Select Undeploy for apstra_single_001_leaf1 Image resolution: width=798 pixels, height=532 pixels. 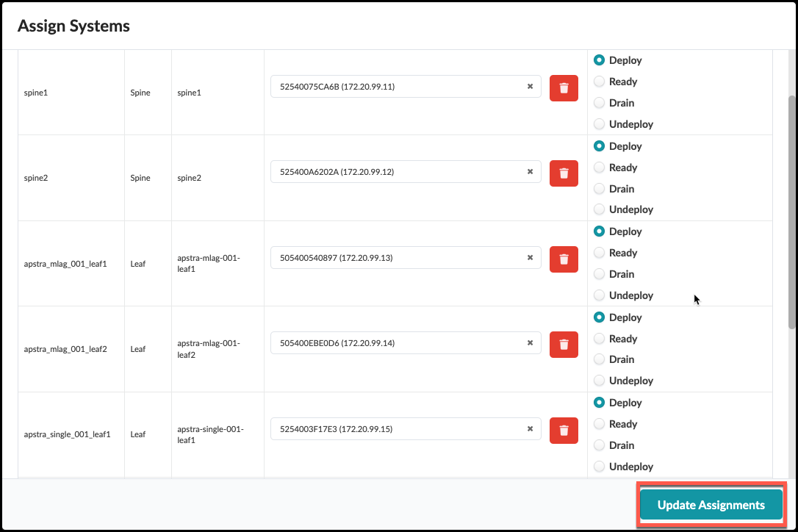tap(599, 466)
